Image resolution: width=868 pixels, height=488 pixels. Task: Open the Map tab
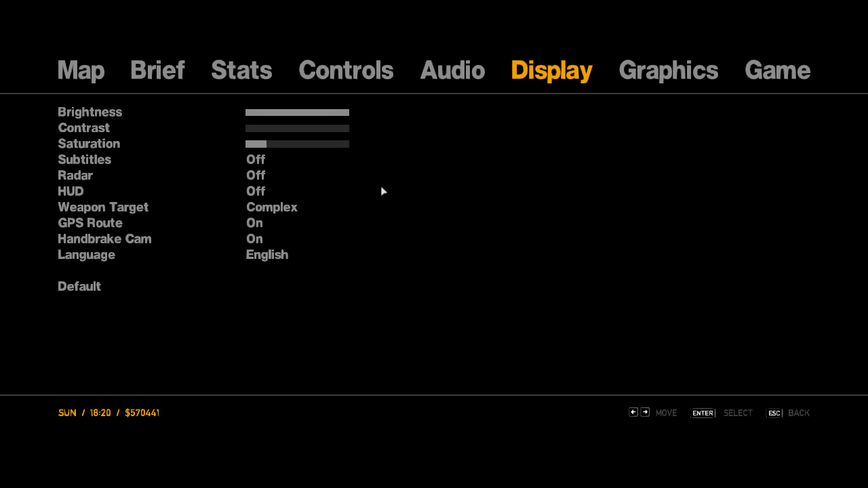tap(81, 70)
